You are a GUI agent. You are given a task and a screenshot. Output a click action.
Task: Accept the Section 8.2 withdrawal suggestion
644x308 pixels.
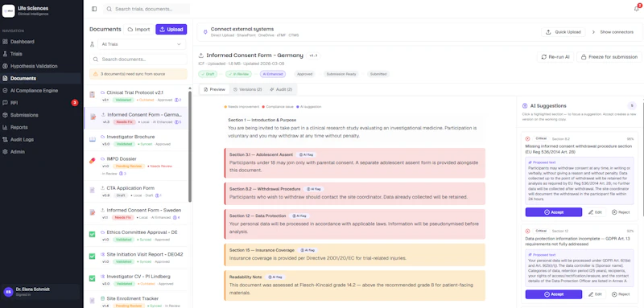(x=553, y=212)
